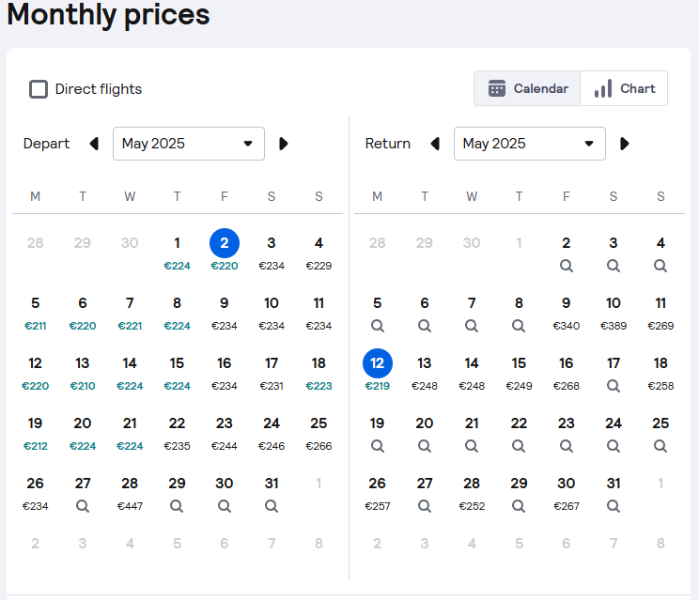This screenshot has width=699, height=600.
Task: Search prices for return date May 5
Action: [377, 326]
